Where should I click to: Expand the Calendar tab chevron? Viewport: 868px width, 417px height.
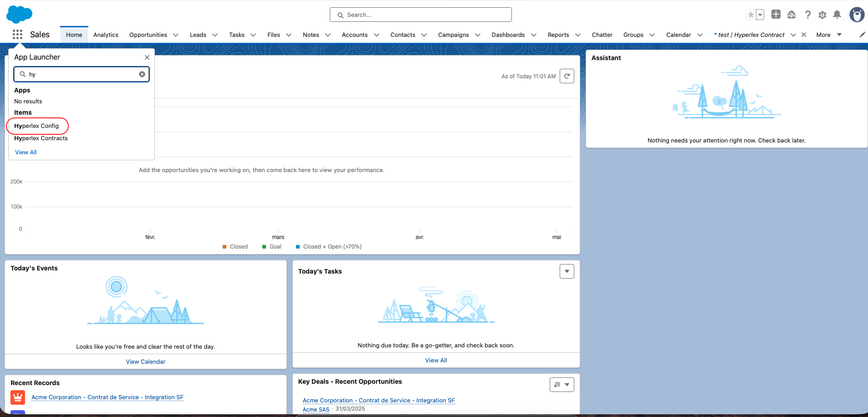click(x=700, y=35)
